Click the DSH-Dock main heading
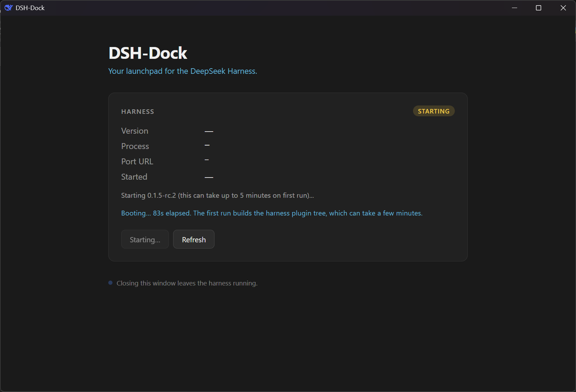576x392 pixels. coord(148,53)
